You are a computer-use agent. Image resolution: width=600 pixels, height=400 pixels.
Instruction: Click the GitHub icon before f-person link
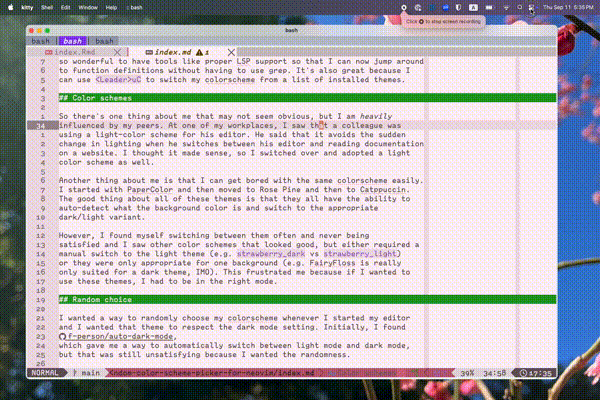tap(63, 336)
